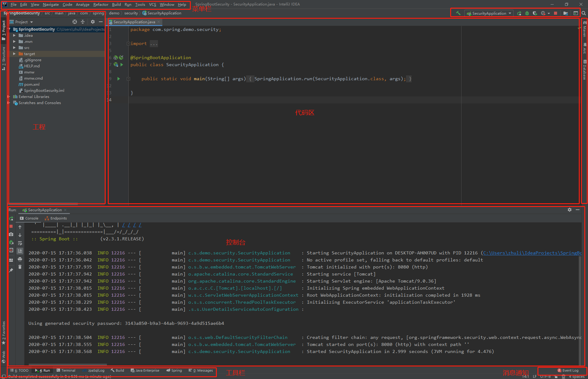
Task: Open Project Structure folder icon
Action: click(566, 13)
